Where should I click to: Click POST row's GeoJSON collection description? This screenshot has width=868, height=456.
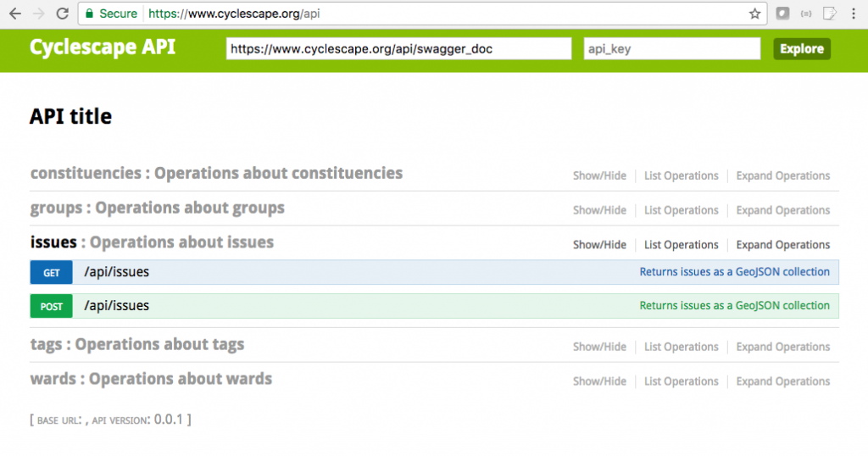pyautogui.click(x=735, y=305)
